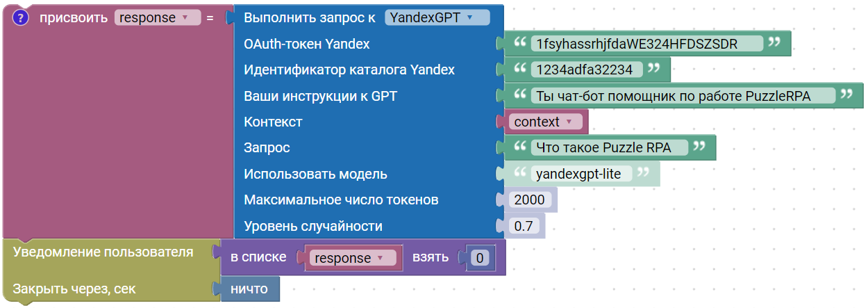868x308 pixels.
Task: Select the 'Уведомление пользователя' block
Action: (103, 252)
